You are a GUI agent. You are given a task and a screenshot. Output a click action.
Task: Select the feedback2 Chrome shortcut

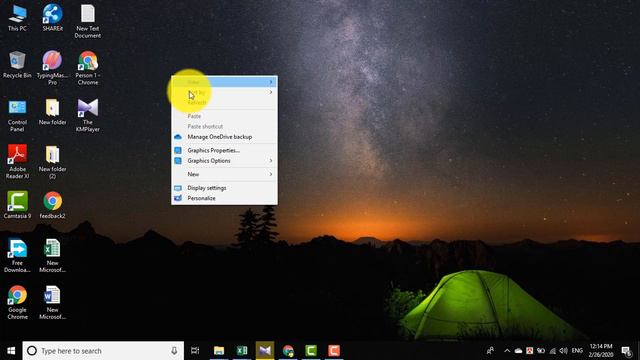click(x=52, y=205)
